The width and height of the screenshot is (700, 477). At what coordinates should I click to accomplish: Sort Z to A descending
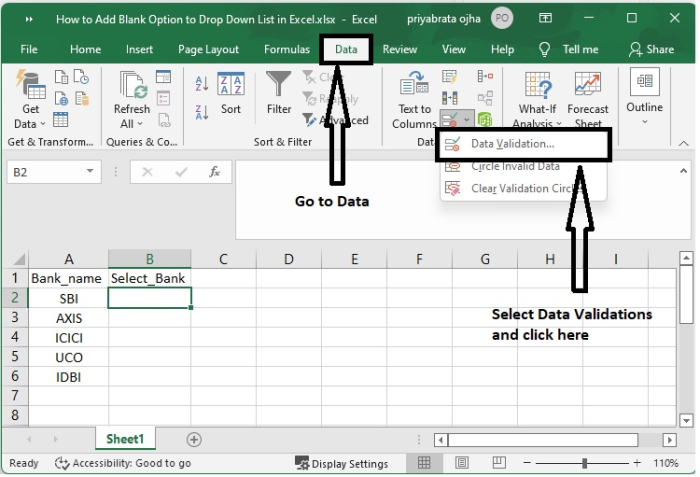pyautogui.click(x=202, y=112)
